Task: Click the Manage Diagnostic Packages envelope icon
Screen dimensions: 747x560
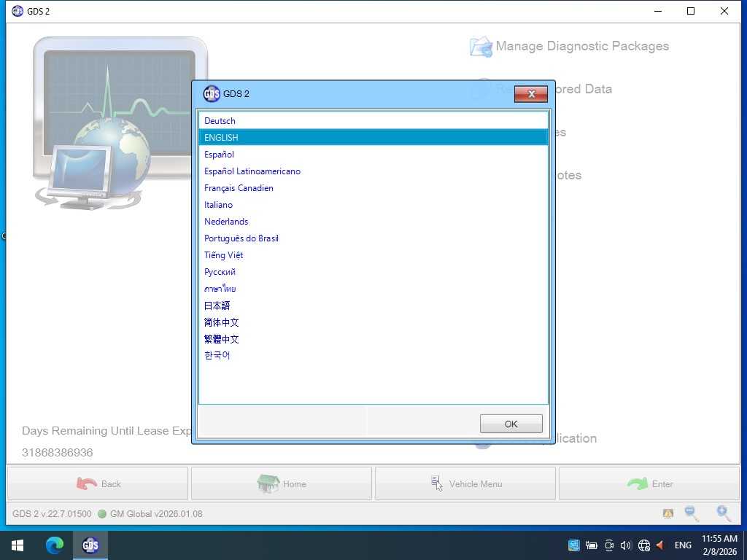Action: click(480, 46)
